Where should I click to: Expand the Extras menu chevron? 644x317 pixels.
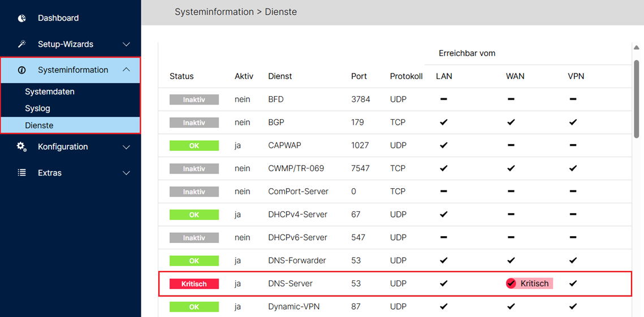127,173
